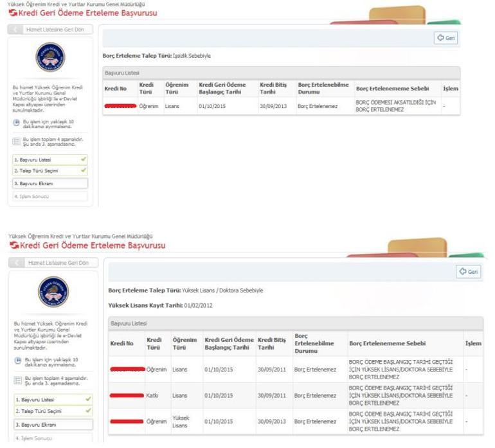Viewport: 495px width, 448px height.
Task: Click the arrow icon inside the lower Geri button
Action: click(x=462, y=272)
